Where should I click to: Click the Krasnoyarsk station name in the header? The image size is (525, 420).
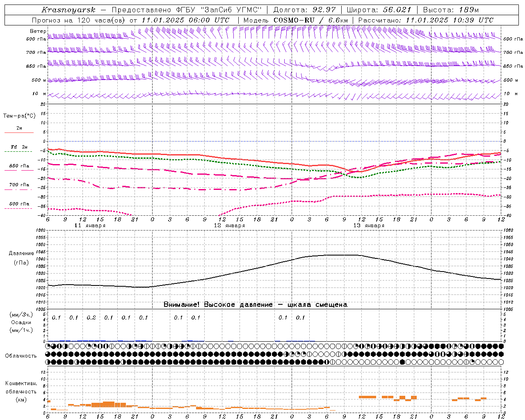(68, 10)
